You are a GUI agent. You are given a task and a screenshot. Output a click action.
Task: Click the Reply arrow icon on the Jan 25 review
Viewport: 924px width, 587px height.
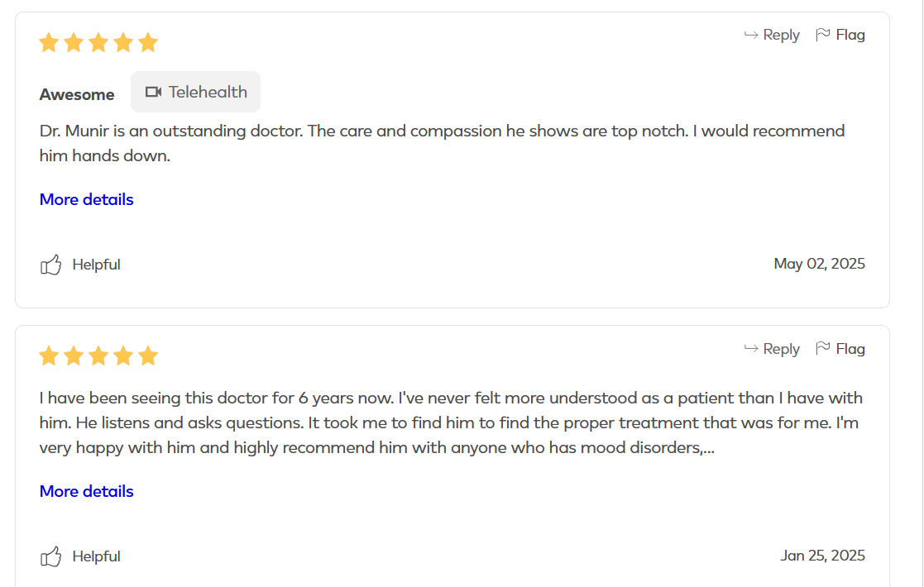click(751, 349)
